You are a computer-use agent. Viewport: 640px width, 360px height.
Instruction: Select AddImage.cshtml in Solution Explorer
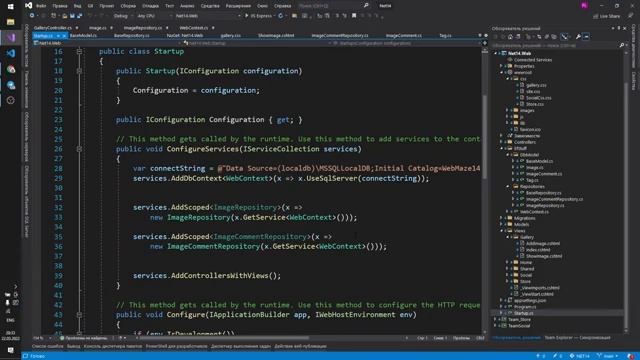pyautogui.click(x=543, y=243)
